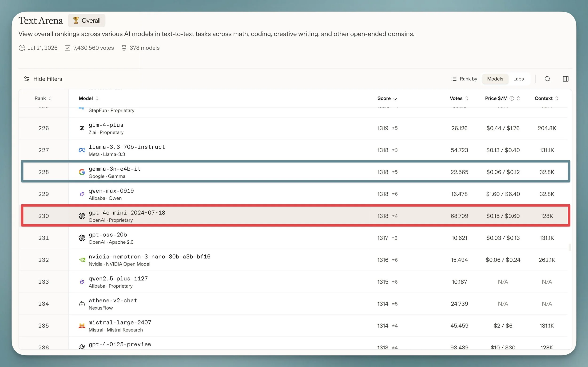Click the Hide Filters button

[43, 79]
